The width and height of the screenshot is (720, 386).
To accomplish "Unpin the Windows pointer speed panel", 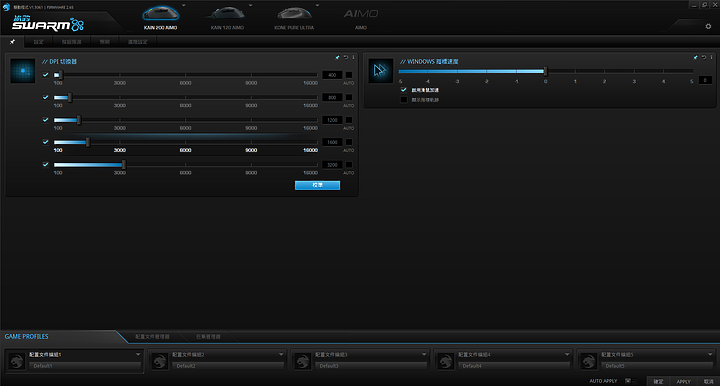I will (695, 57).
